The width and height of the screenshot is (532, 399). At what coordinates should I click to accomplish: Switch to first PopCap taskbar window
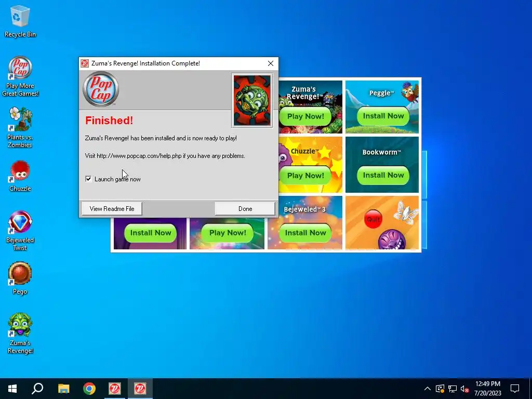click(x=115, y=389)
